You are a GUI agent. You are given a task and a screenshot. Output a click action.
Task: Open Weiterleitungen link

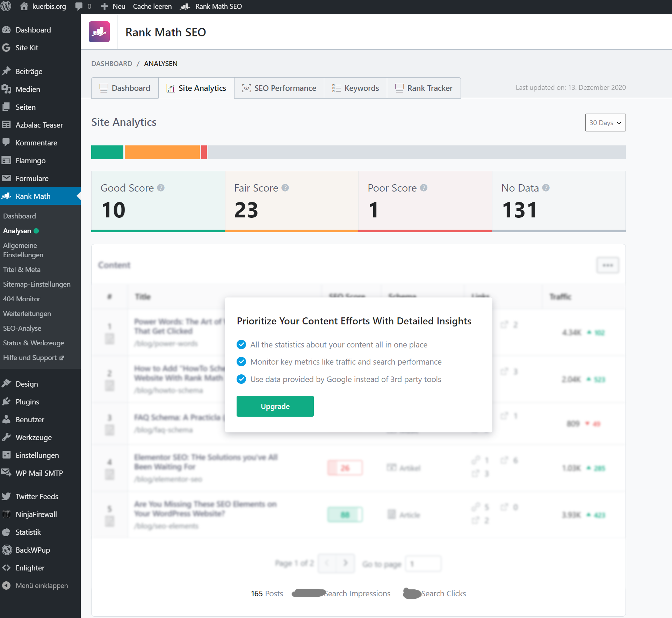(x=27, y=314)
